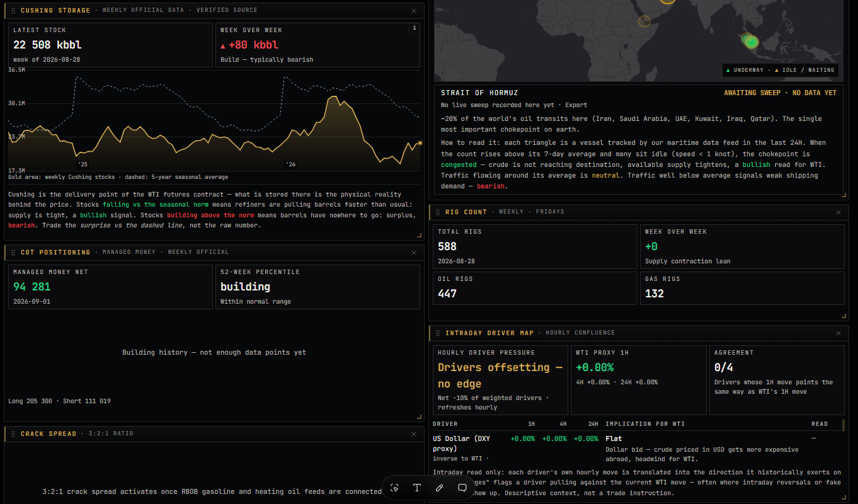This screenshot has height=504, width=858.
Task: Click the WTI Proxy 1H +0.00% value
Action: click(595, 367)
